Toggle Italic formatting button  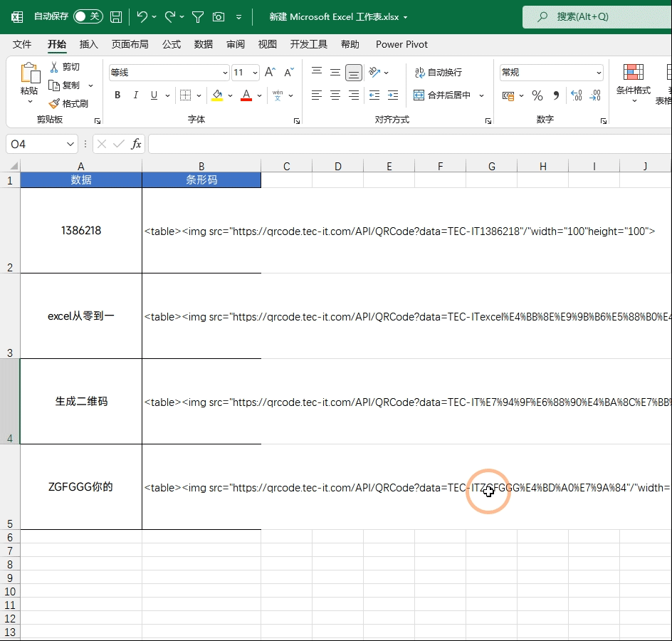pyautogui.click(x=135, y=95)
